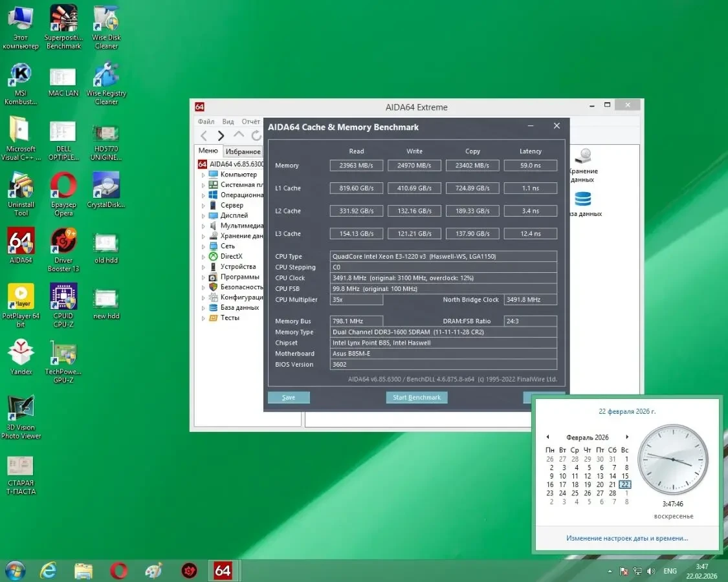Open the Этот компьютер desktop icon
Viewport: 728px width, 582px height.
(x=21, y=27)
